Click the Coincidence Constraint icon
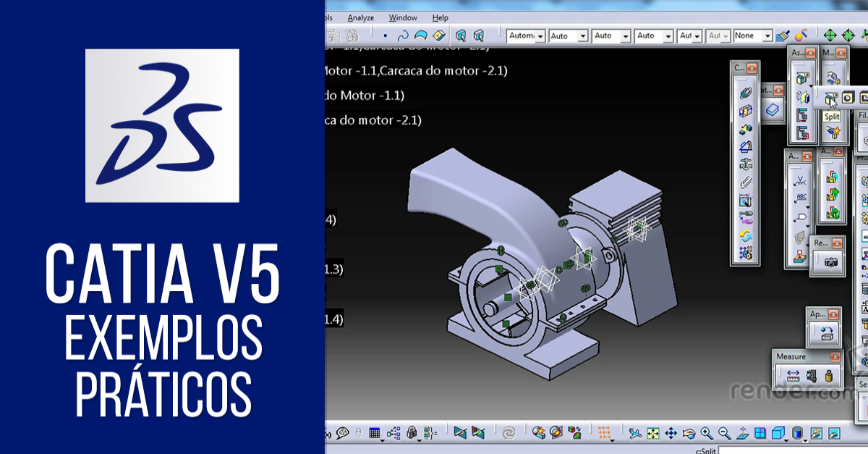The image size is (868, 454). tap(746, 93)
